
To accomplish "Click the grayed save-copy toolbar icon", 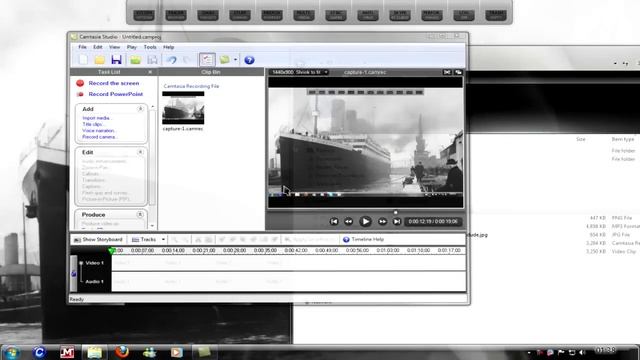I will point(152,60).
